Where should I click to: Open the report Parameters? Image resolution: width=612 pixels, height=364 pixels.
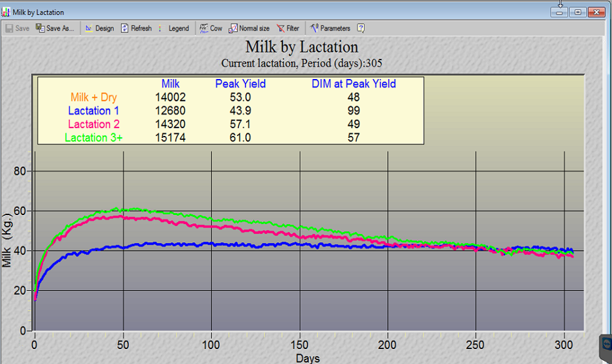330,28
